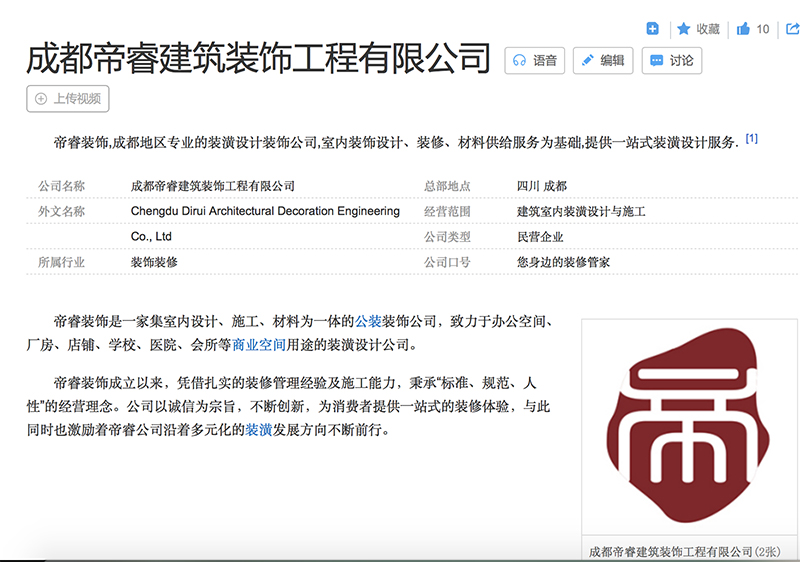The width and height of the screenshot is (800, 562).
Task: Click the page title 成都帝睿建筑装饰工程有限公司
Action: (258, 59)
